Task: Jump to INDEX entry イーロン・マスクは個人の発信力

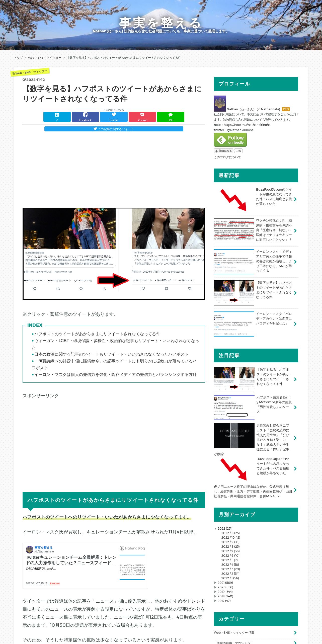Action: (x=115, y=375)
